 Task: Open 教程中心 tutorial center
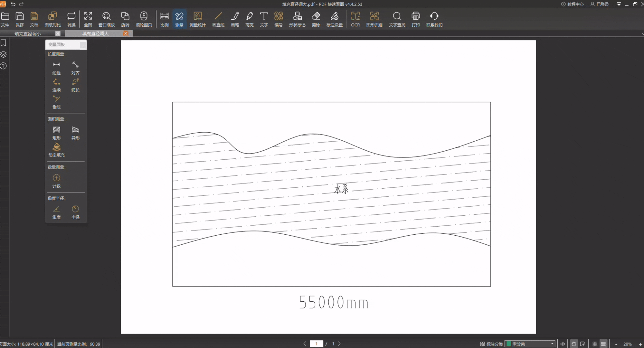point(572,4)
